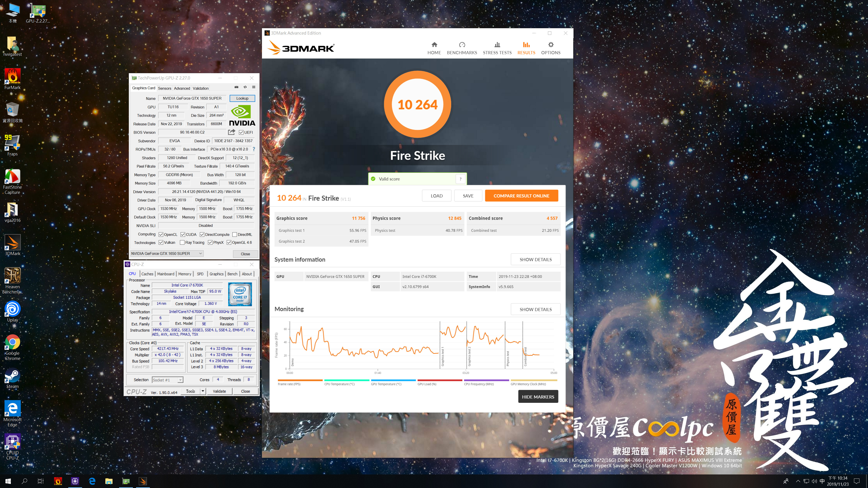Open the Steam desktop icon

(x=12, y=378)
